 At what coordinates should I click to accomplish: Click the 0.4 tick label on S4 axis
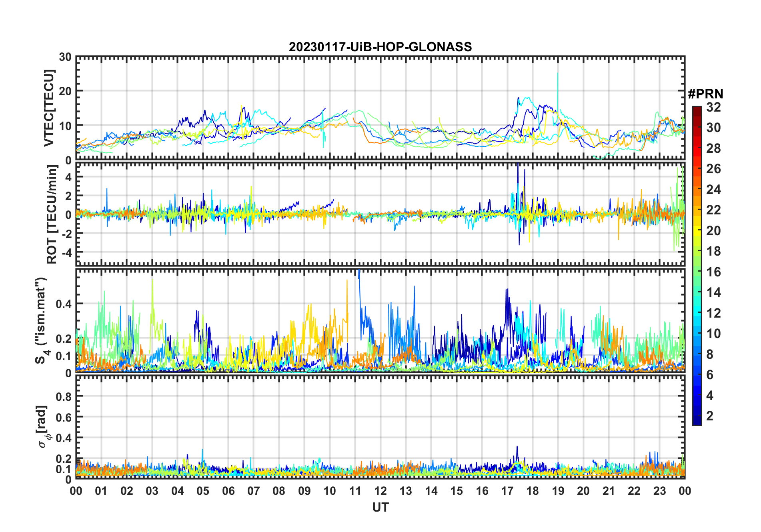64,304
